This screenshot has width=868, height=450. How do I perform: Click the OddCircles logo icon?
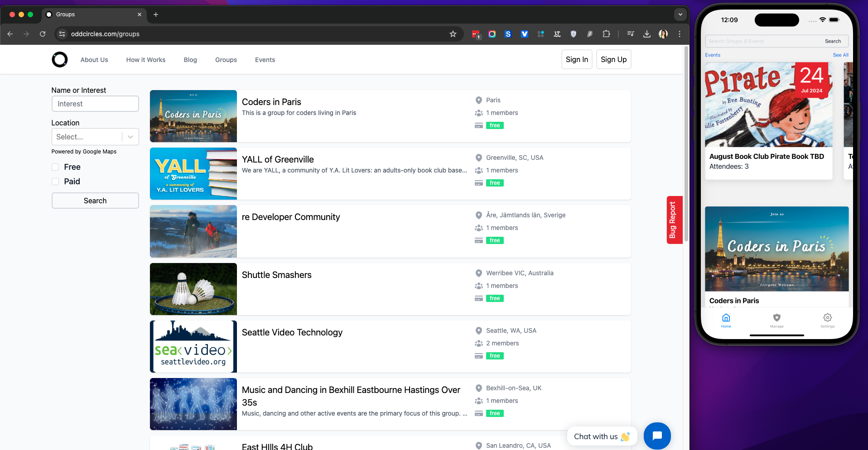click(59, 59)
